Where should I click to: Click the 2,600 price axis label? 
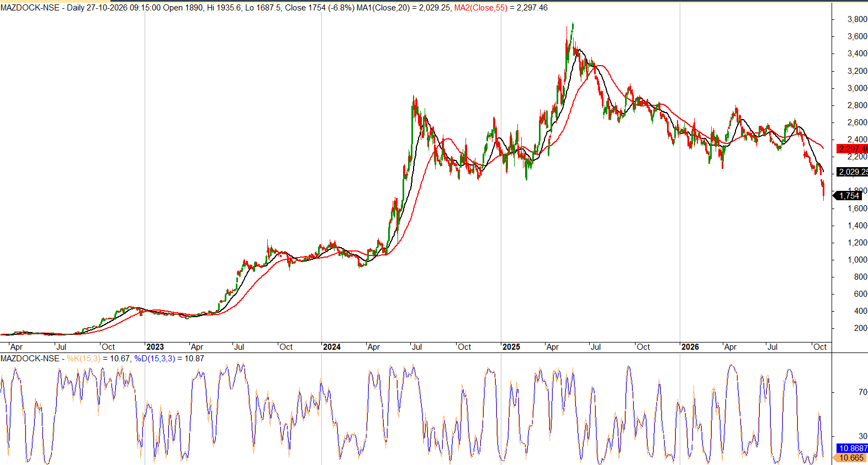click(857, 122)
